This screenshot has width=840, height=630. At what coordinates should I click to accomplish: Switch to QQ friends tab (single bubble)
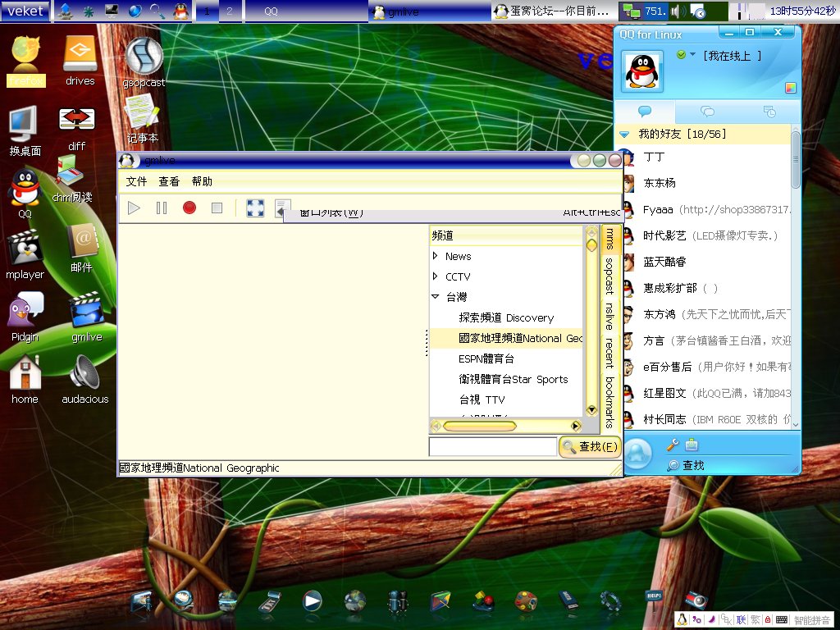pyautogui.click(x=645, y=112)
